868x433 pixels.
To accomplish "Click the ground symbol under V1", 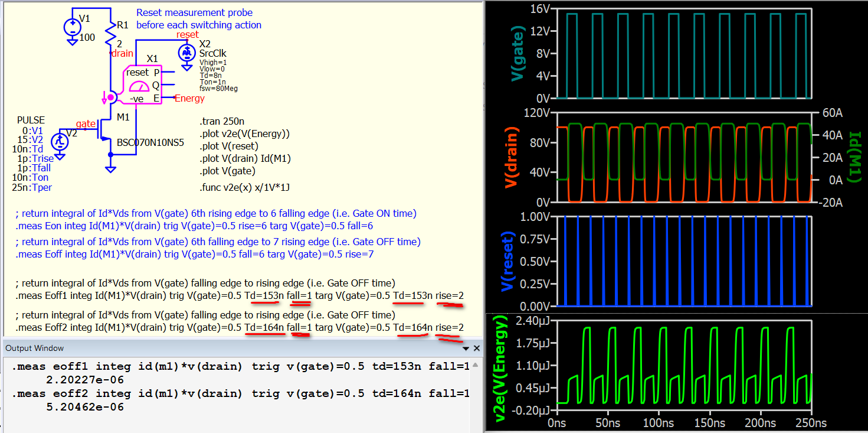I will point(72,41).
